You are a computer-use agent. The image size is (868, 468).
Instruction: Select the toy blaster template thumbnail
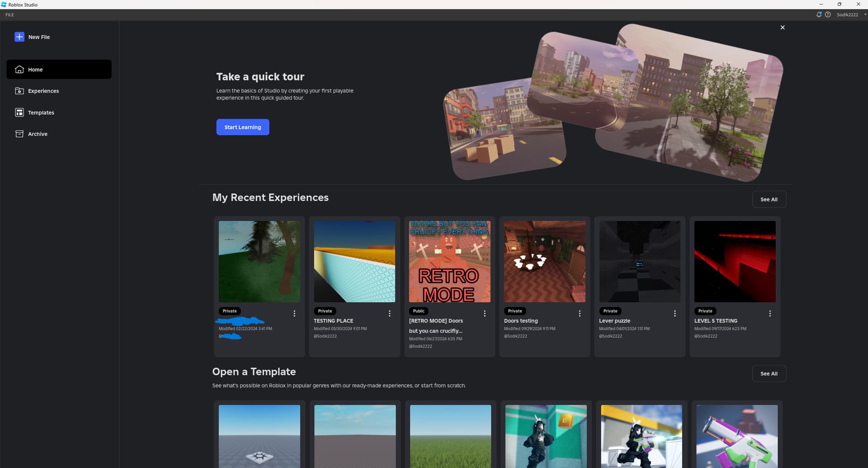[737, 436]
